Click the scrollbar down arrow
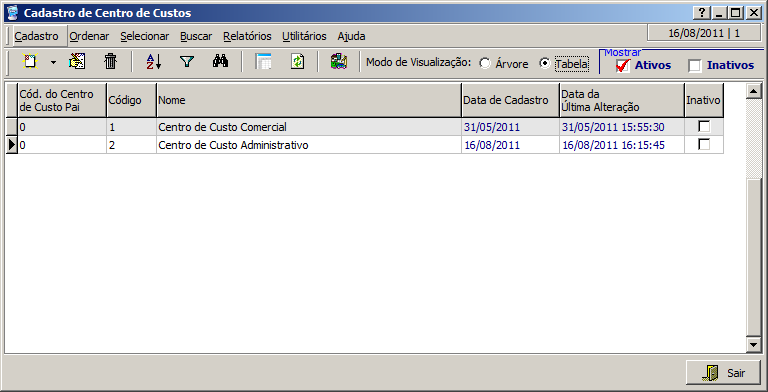This screenshot has width=768, height=392. 754,345
